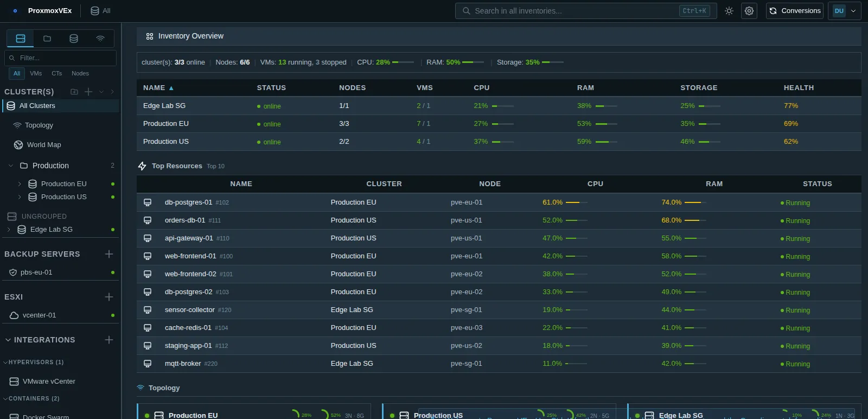Open World Map in the sidebar

(44, 145)
